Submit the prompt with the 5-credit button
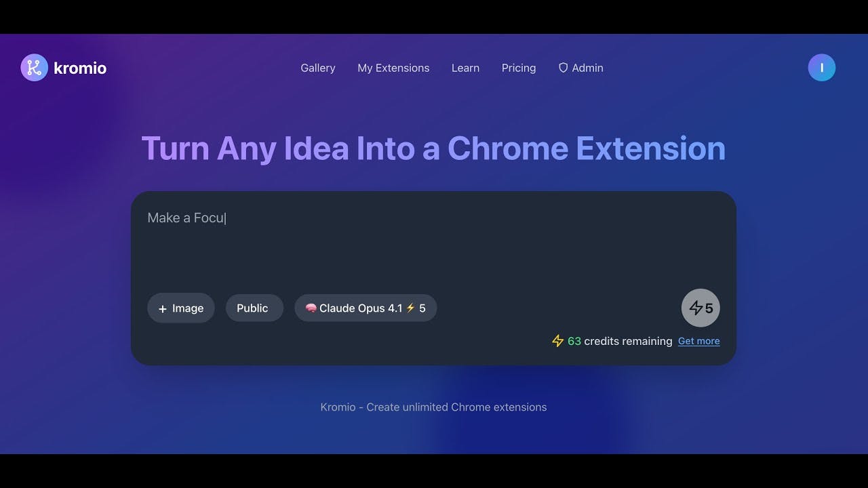The image size is (868, 488). [x=701, y=308]
